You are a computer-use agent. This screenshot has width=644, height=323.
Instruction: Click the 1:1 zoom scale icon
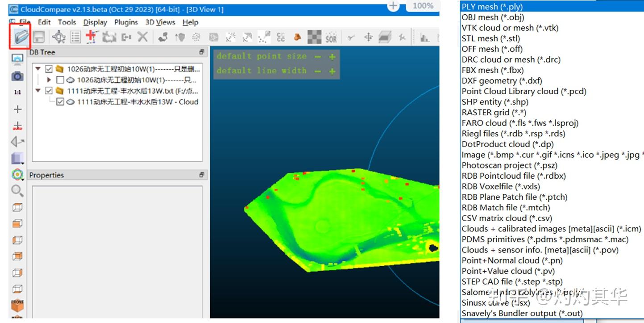(x=17, y=92)
